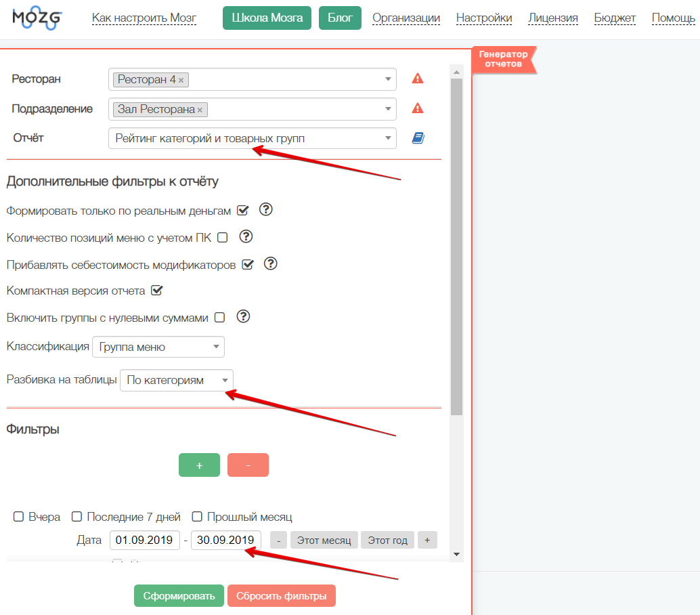Open Разбивка на таблицы dropdown
Viewport: 700px width, 615px height.
point(176,380)
